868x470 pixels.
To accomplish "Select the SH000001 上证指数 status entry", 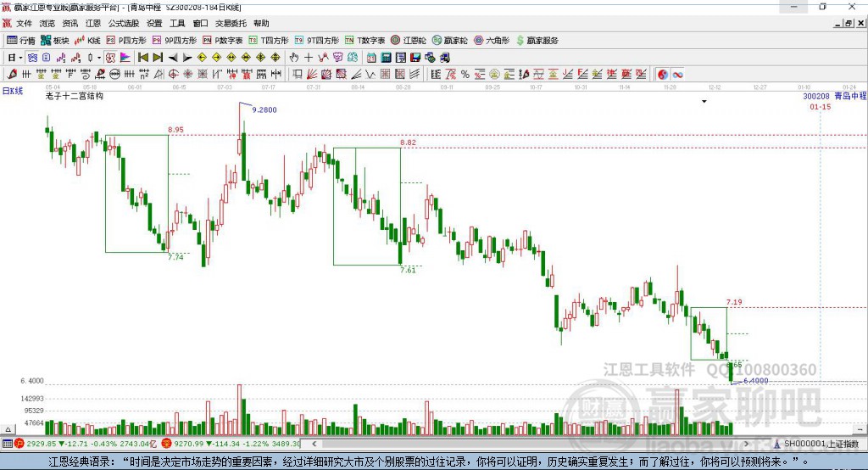I will pyautogui.click(x=821, y=444).
